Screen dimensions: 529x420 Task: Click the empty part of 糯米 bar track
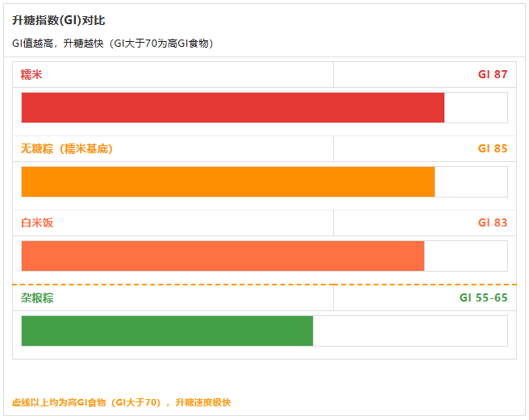click(x=476, y=107)
